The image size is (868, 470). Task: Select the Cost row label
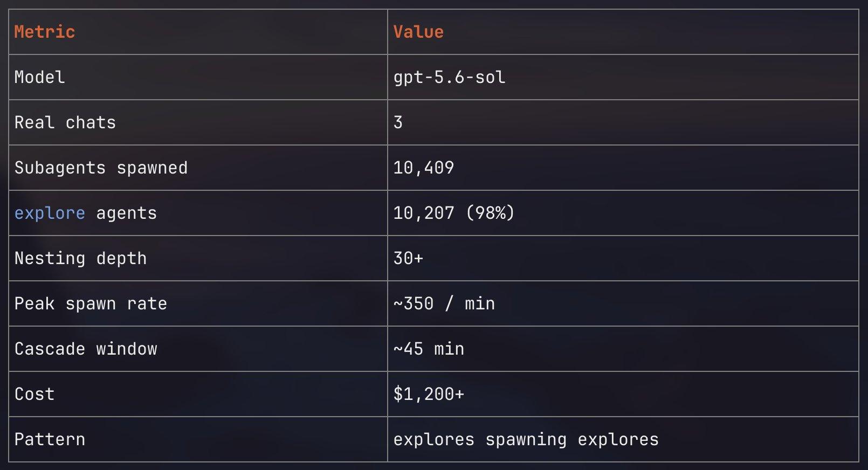coord(35,394)
